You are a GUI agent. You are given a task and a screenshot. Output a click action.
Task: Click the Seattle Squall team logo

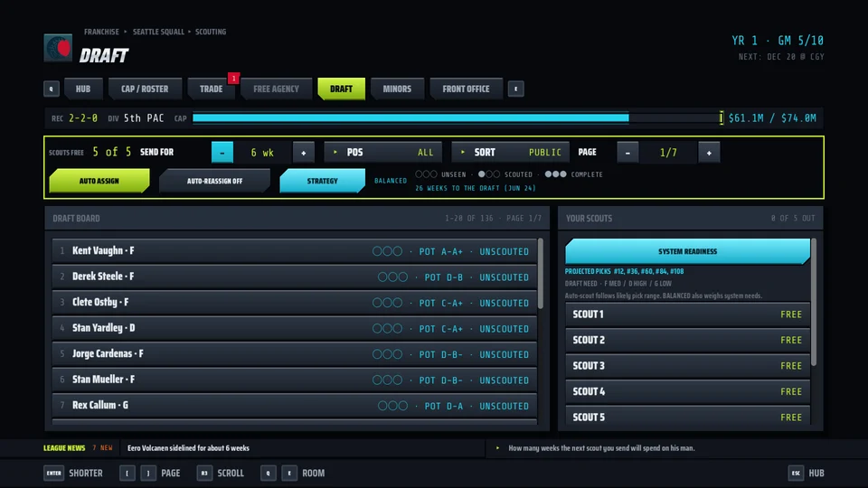(58, 48)
